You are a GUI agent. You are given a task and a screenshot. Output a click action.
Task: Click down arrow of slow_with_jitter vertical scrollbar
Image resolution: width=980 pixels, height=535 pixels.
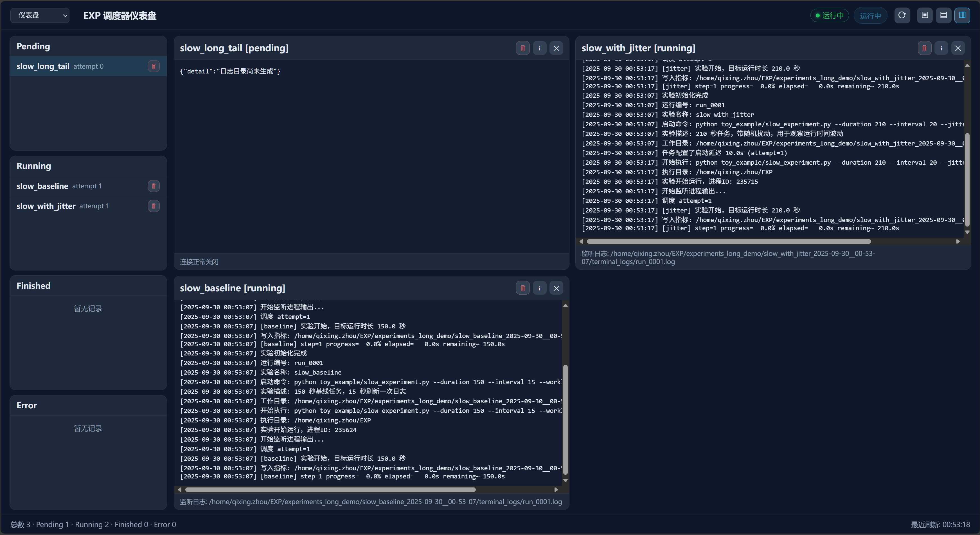pos(967,232)
